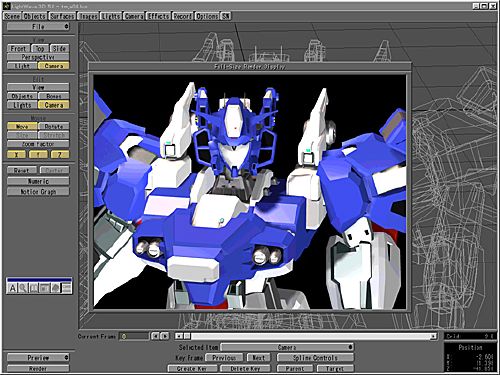Screen dimensions: 500x375
Task: Click the Current Frame input field
Action: (x=134, y=336)
